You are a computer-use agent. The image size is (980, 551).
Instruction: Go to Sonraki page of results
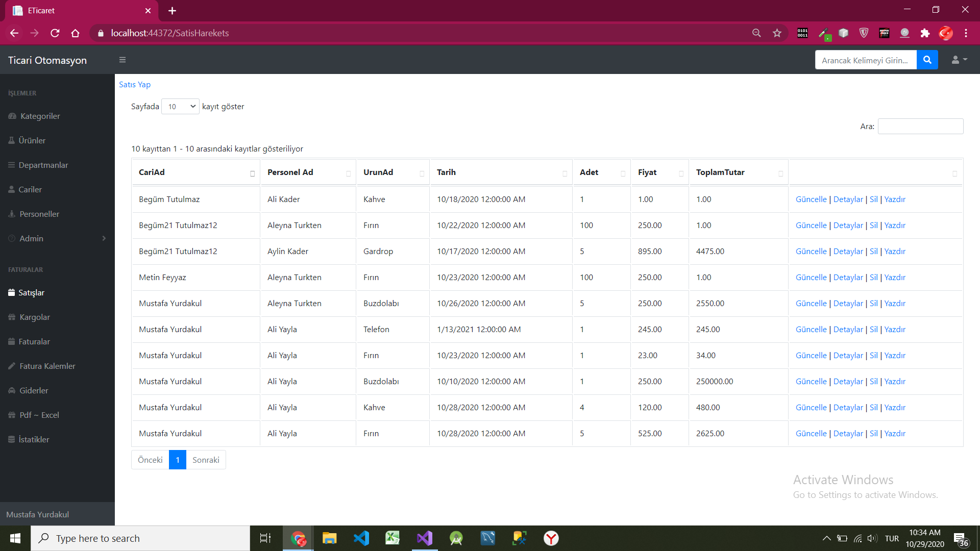pyautogui.click(x=206, y=460)
